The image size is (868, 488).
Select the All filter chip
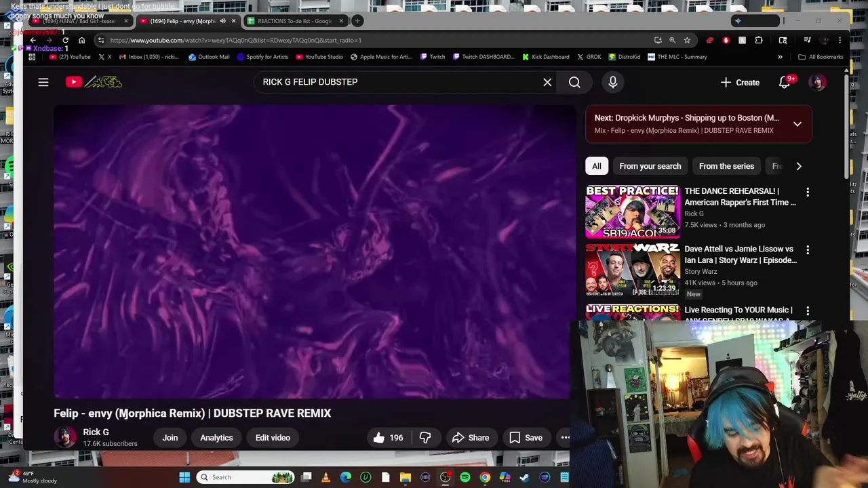click(x=597, y=166)
